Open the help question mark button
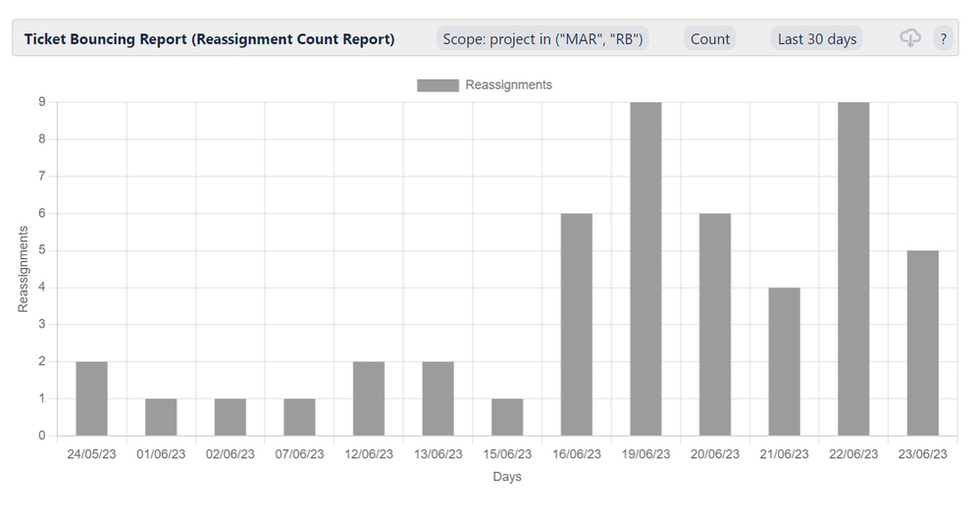The height and width of the screenshot is (516, 980). tap(943, 38)
